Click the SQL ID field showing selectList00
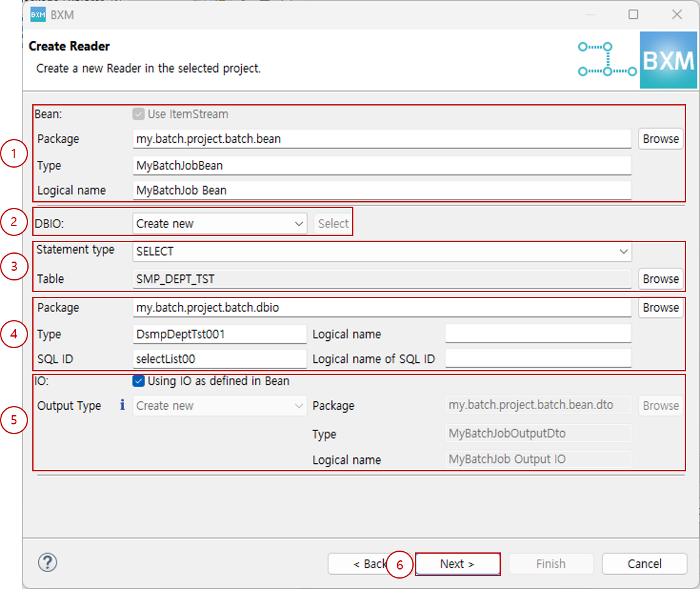The image size is (700, 589). pyautogui.click(x=219, y=359)
